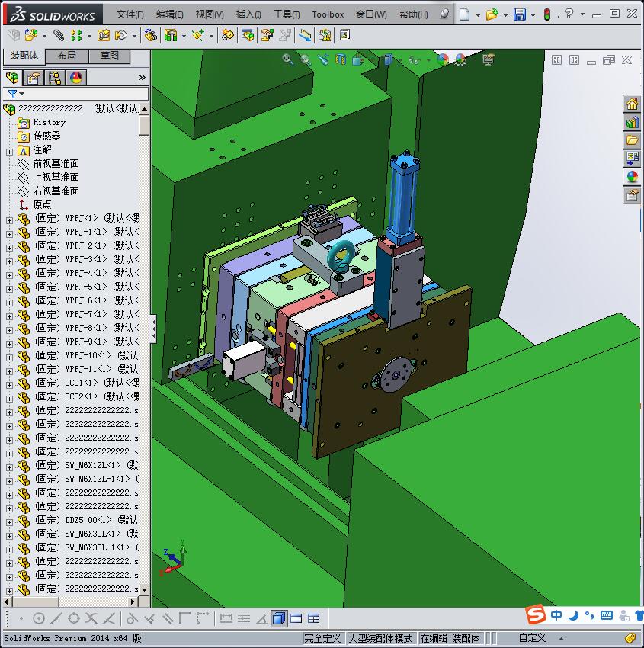Image resolution: width=644 pixels, height=648 pixels.
Task: Click the Zoom to Fit icon
Action: pos(287,59)
